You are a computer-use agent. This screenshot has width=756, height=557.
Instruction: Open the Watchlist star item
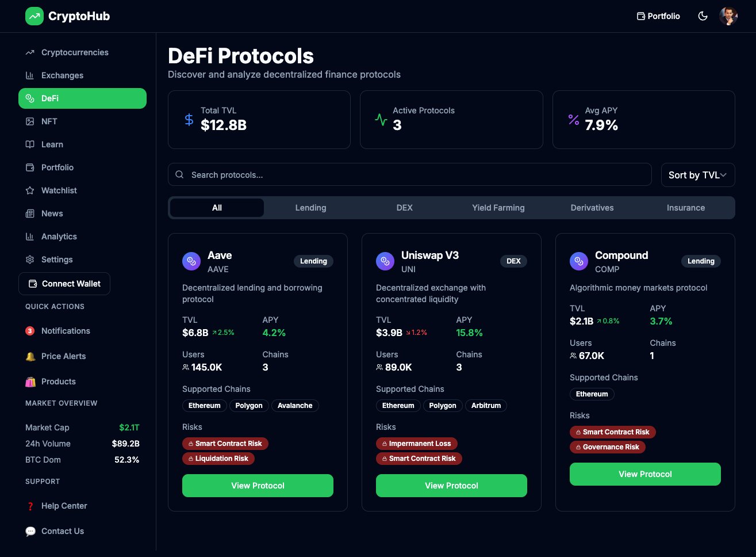point(82,190)
